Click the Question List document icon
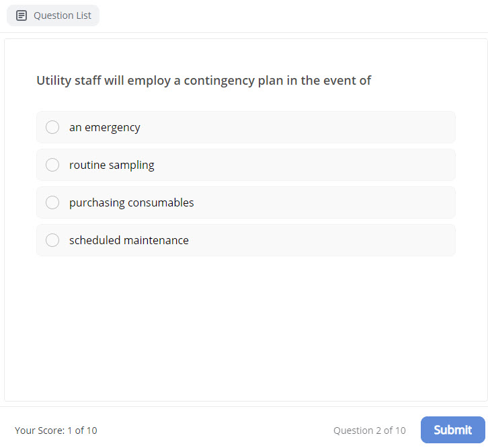 22,15
